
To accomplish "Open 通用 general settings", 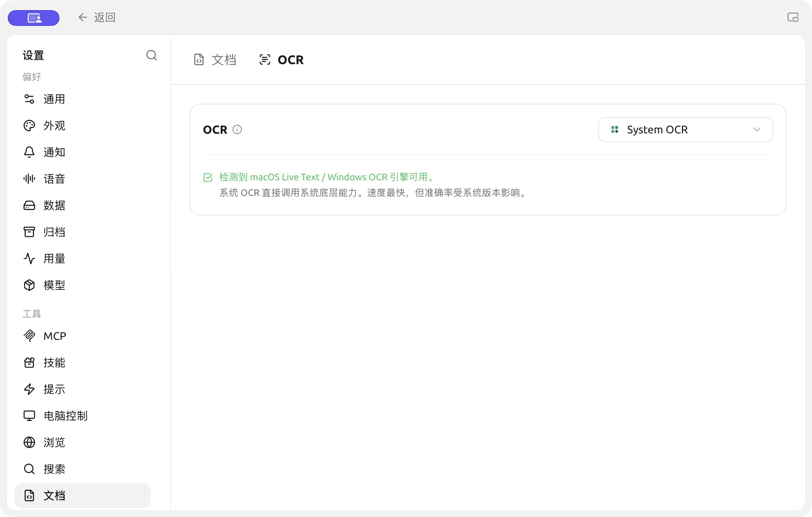I will click(x=82, y=99).
